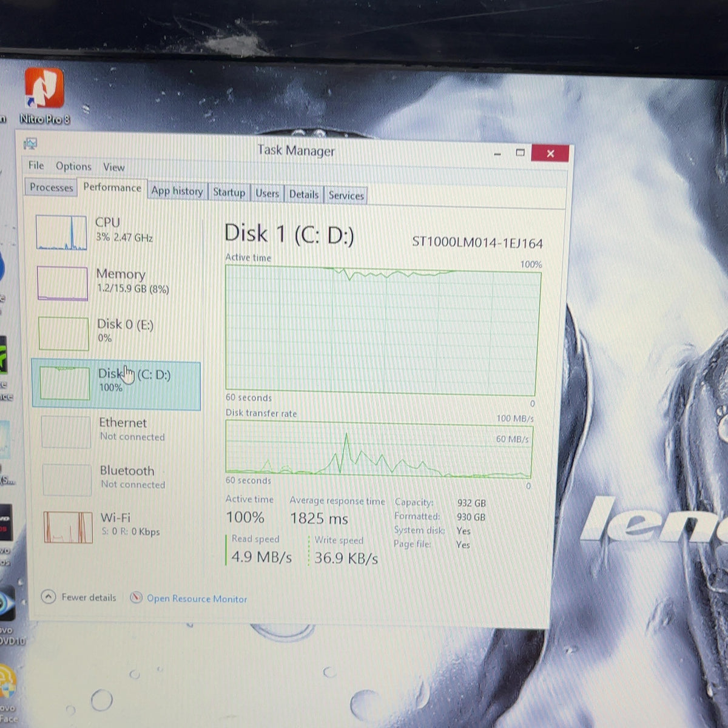Image resolution: width=728 pixels, height=728 pixels.
Task: Click the 932 GB capacity value
Action: (x=471, y=503)
